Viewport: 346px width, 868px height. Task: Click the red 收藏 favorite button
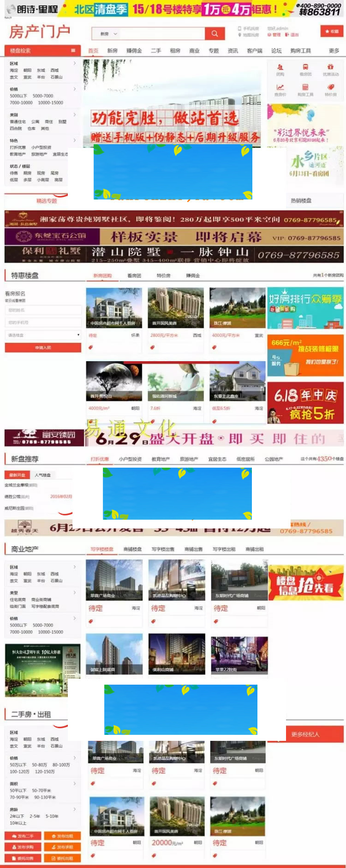(332, 31)
